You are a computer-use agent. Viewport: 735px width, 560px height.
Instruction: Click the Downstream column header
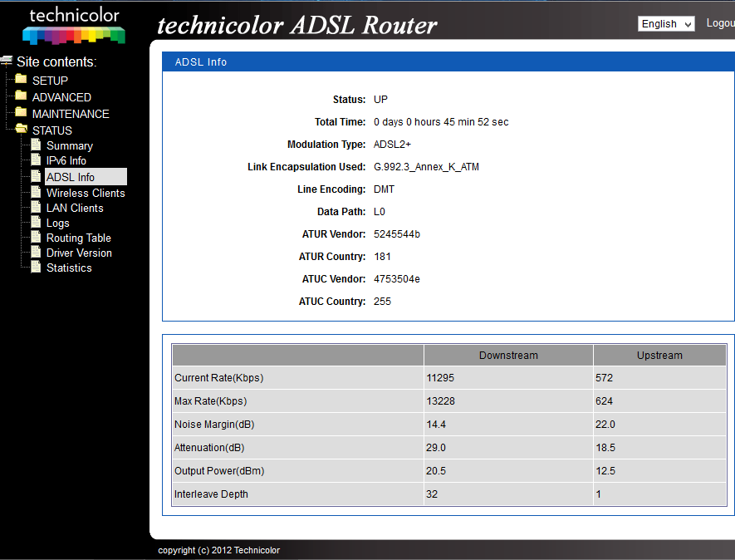click(x=508, y=356)
